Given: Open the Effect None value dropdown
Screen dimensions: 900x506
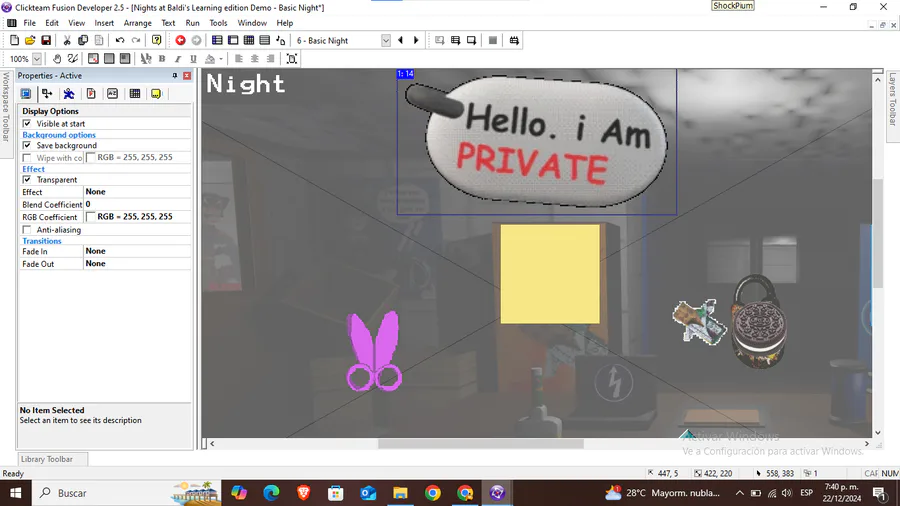Looking at the screenshot, I should [x=137, y=192].
